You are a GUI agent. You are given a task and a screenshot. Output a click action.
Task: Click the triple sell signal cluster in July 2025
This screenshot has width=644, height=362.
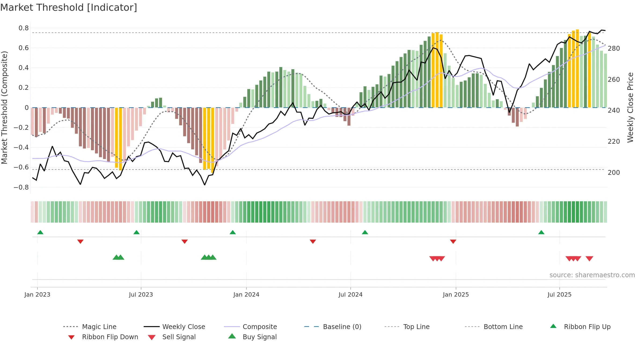[x=573, y=259]
